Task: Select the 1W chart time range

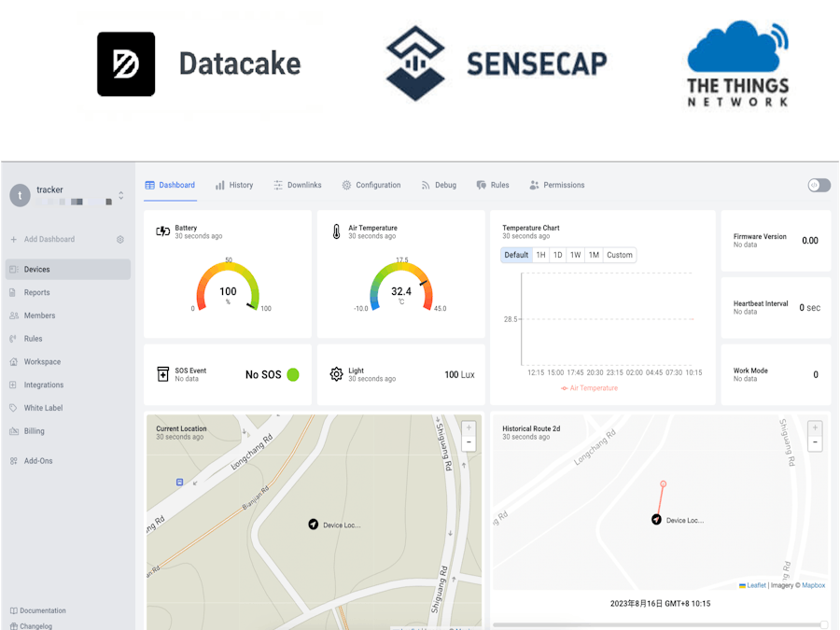Action: [x=575, y=255]
